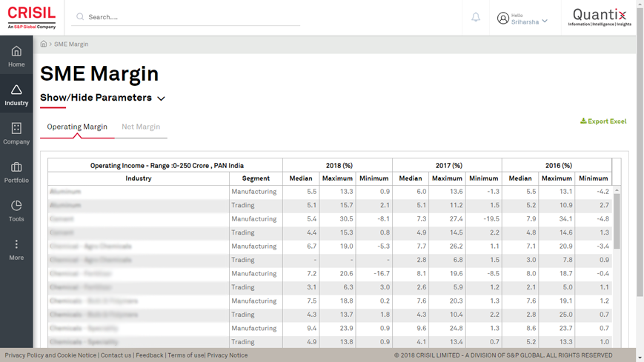Open the Privacy Policy and Cookie Notice link
The width and height of the screenshot is (644, 362).
(x=50, y=355)
